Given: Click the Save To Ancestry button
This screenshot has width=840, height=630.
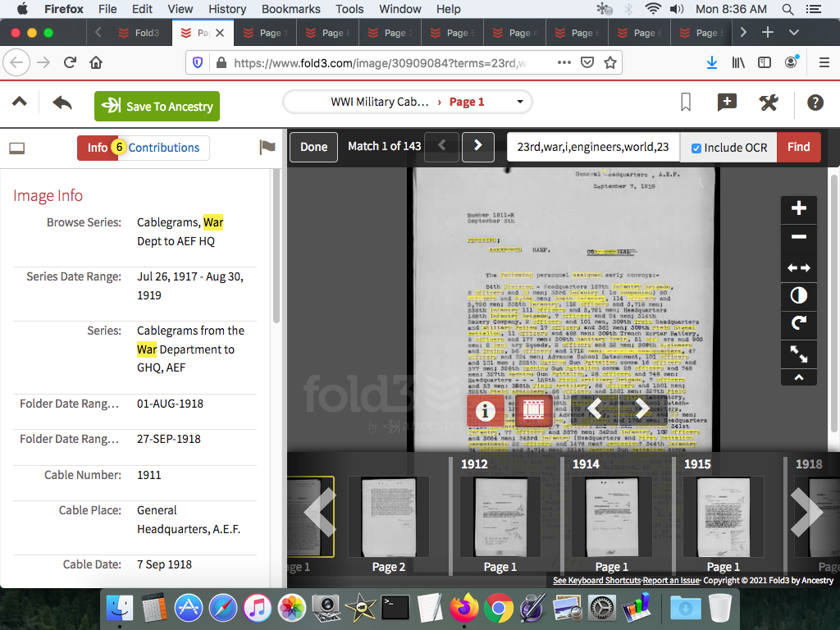Looking at the screenshot, I should pos(157,107).
